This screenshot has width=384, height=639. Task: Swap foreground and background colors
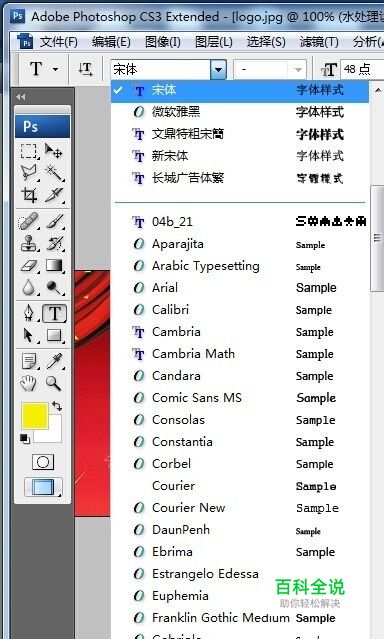pos(57,405)
